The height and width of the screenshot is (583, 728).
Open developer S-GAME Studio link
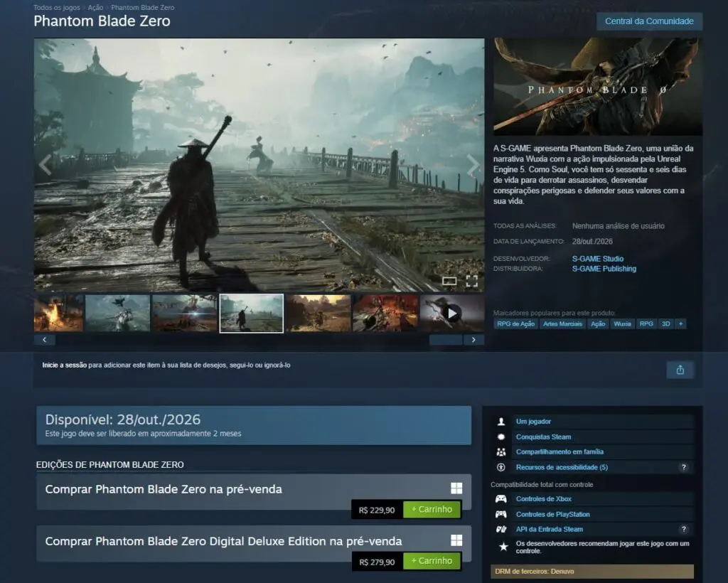[597, 259]
